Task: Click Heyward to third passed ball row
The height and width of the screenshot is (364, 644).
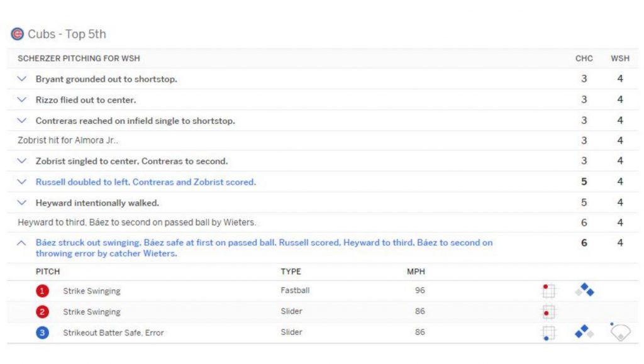Action: click(x=323, y=223)
